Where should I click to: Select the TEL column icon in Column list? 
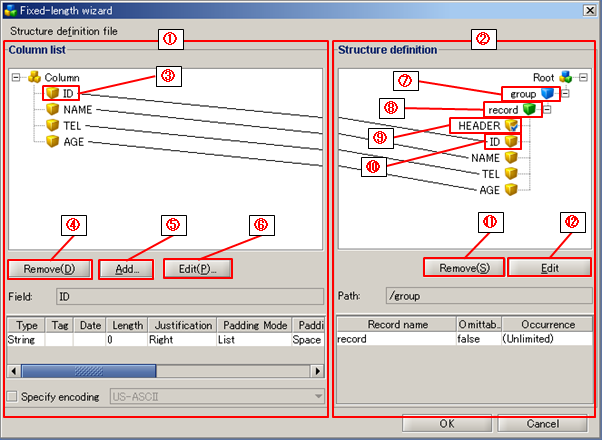(52, 126)
